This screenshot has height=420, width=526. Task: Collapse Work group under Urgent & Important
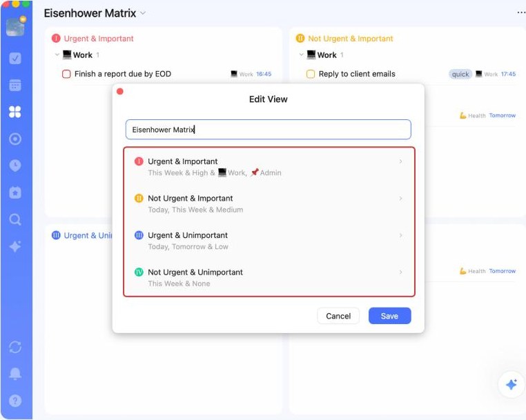pyautogui.click(x=57, y=54)
